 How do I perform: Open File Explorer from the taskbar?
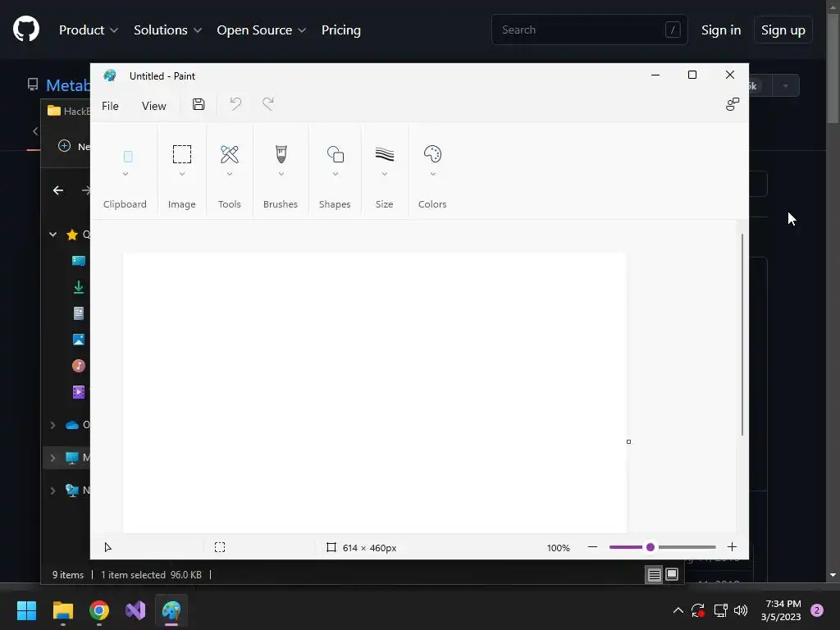(x=62, y=610)
